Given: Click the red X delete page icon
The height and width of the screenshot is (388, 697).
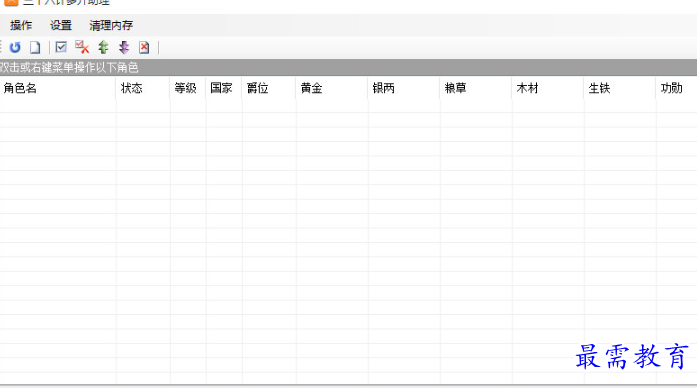Looking at the screenshot, I should pyautogui.click(x=144, y=47).
